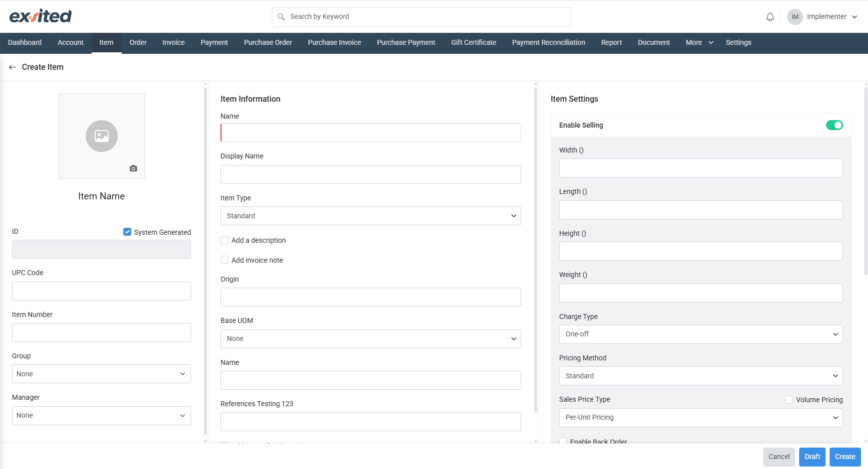Open the Purchase Order tab
This screenshot has height=469, width=868.
tap(268, 43)
